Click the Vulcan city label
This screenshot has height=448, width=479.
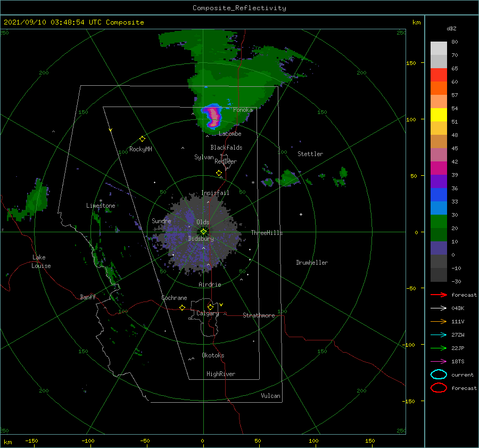pyautogui.click(x=270, y=396)
